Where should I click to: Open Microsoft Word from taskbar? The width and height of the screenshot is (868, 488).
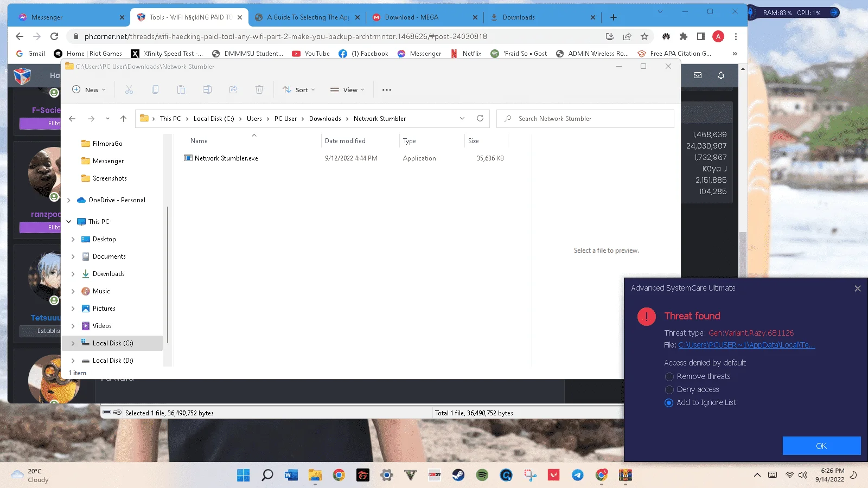pos(291,476)
